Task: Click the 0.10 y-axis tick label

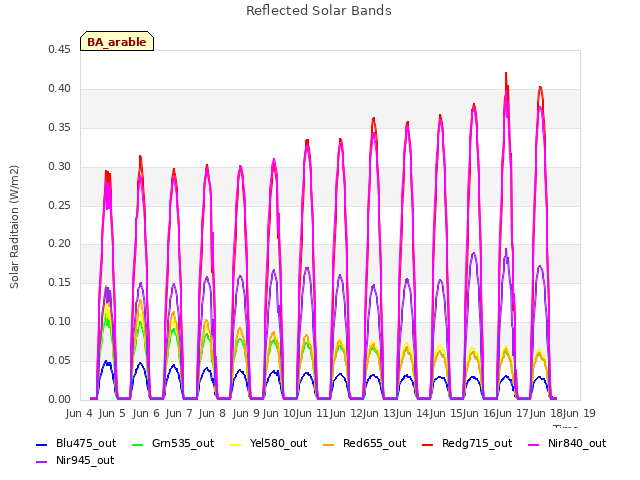Action: pos(59,322)
